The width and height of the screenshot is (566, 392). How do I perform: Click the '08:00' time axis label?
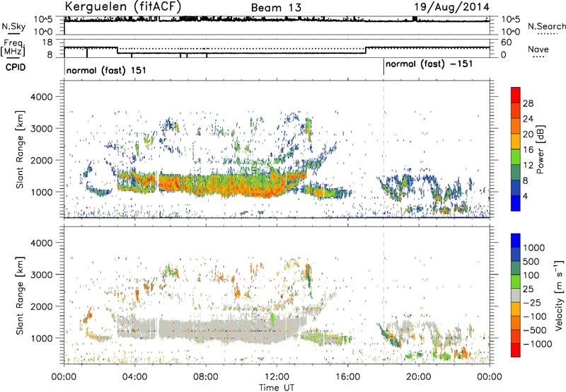pos(206,377)
